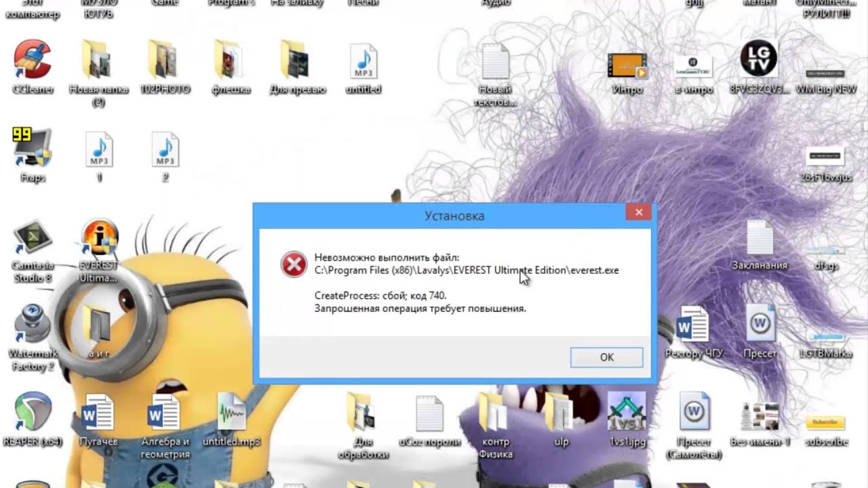Close the Установка error dialog

click(639, 213)
